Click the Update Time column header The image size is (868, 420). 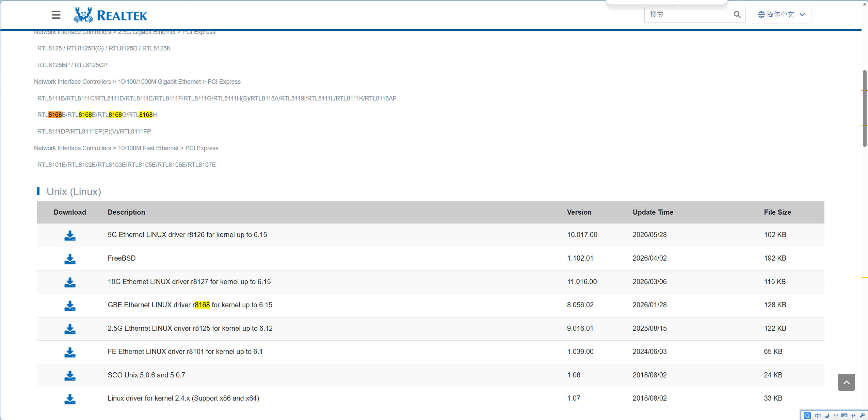pyautogui.click(x=653, y=212)
